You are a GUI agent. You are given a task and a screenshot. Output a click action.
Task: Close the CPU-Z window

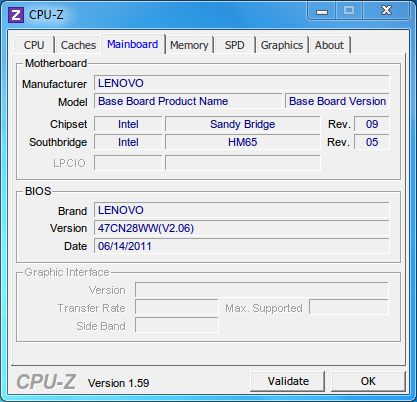tap(386, 11)
